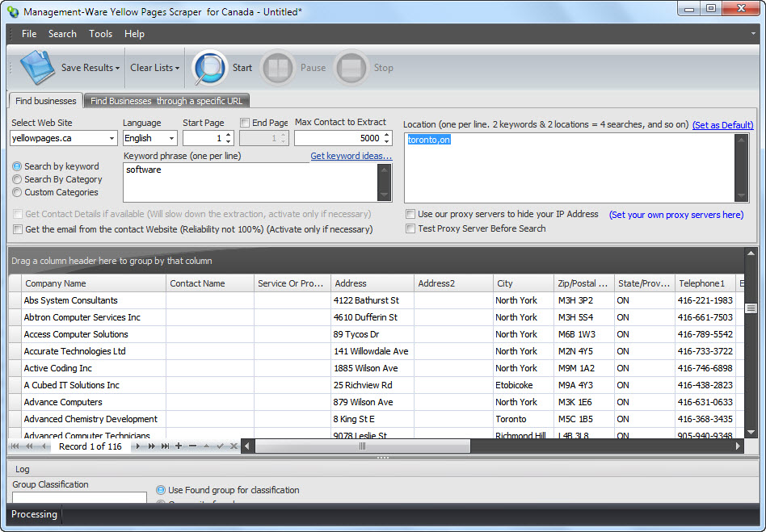Delete record with minus icon

pyautogui.click(x=192, y=446)
